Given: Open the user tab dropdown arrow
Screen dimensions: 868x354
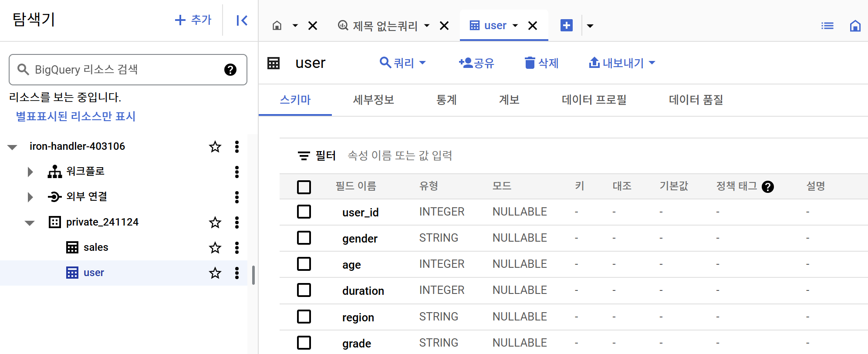Looking at the screenshot, I should (515, 26).
